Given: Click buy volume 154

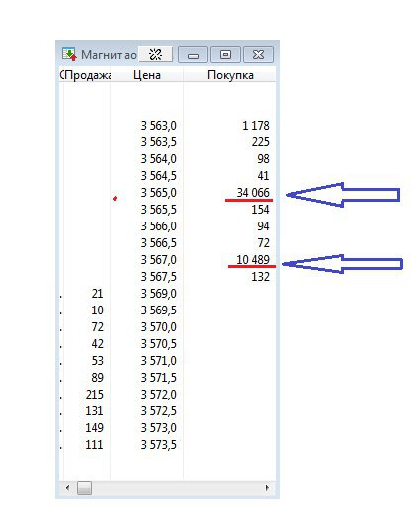Looking at the screenshot, I should (x=261, y=210).
